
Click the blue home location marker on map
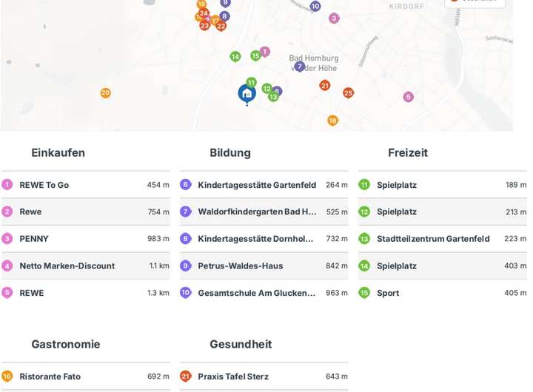coord(247,94)
